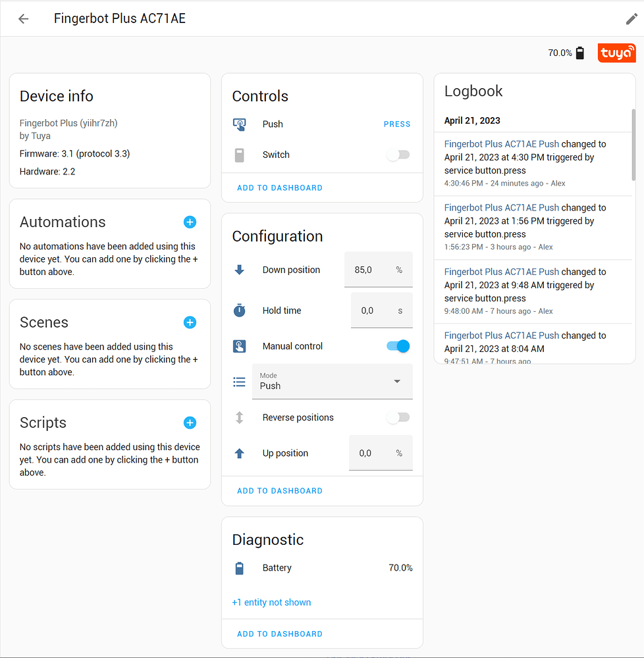The width and height of the screenshot is (644, 658).
Task: Select the Down position arrow icon
Action: click(x=239, y=269)
